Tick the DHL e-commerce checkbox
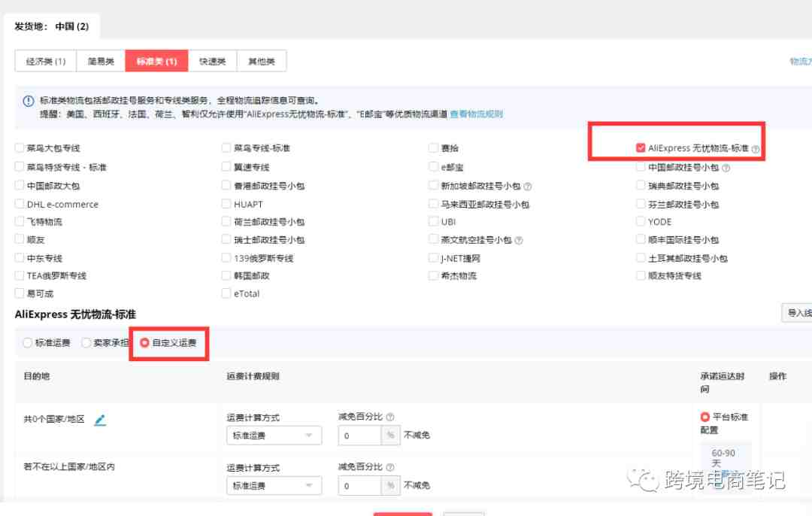The height and width of the screenshot is (516, 812). pyautogui.click(x=20, y=204)
